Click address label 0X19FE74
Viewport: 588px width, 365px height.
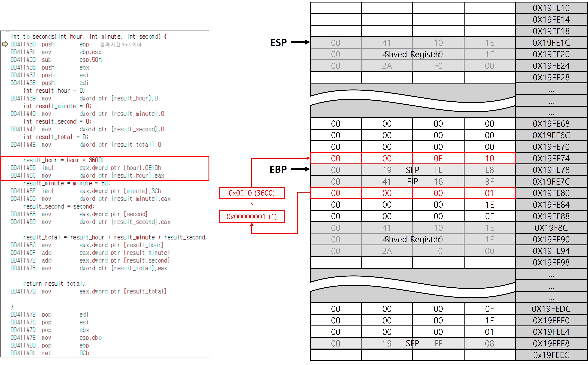(551, 158)
